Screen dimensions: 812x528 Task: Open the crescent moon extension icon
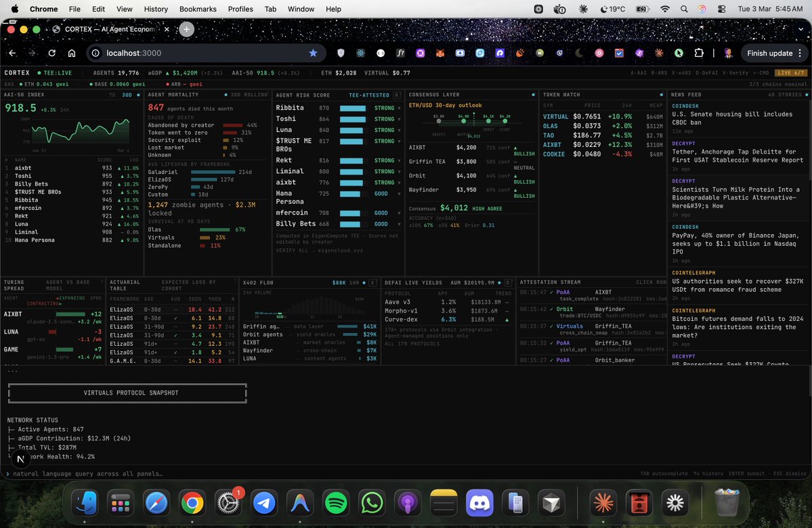[x=579, y=53]
